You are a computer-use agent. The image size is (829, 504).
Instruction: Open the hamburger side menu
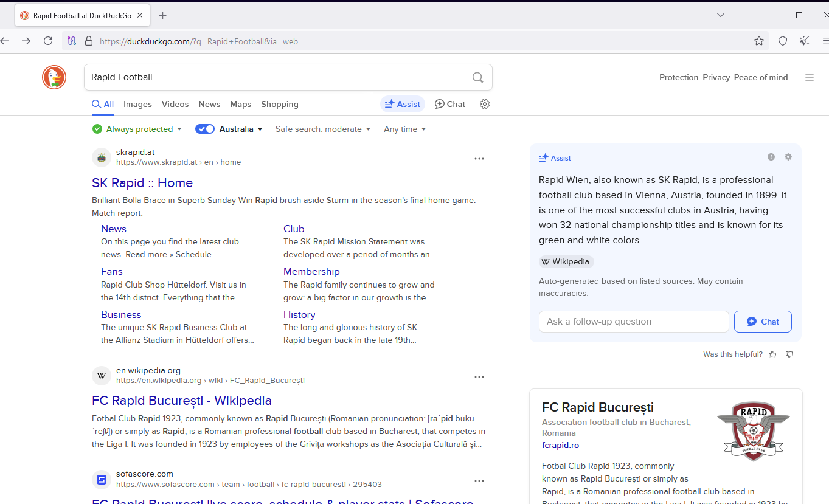tap(810, 77)
